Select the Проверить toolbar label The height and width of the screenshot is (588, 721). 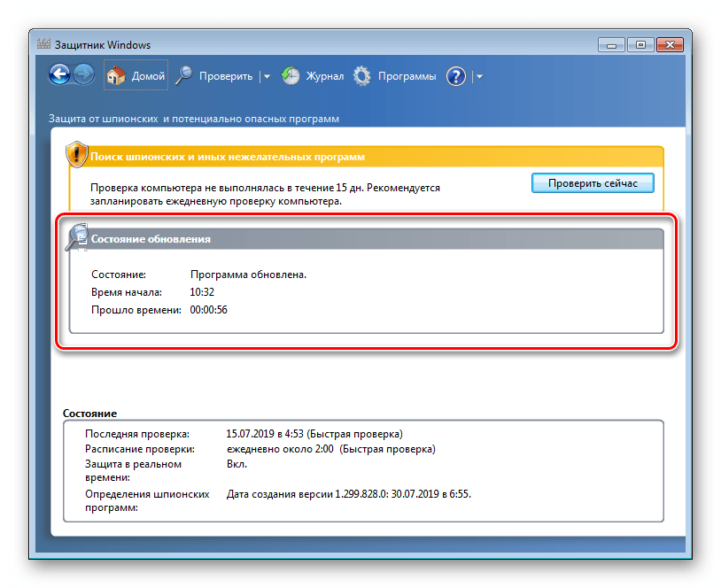[226, 76]
